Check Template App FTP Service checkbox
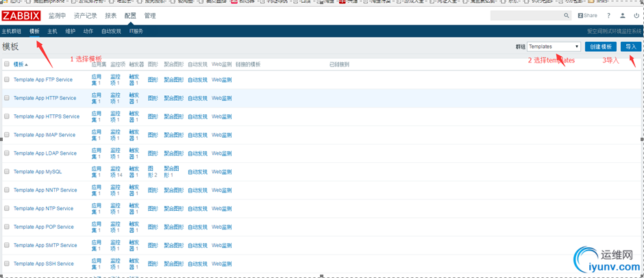This screenshot has width=644, height=278. 7,79
